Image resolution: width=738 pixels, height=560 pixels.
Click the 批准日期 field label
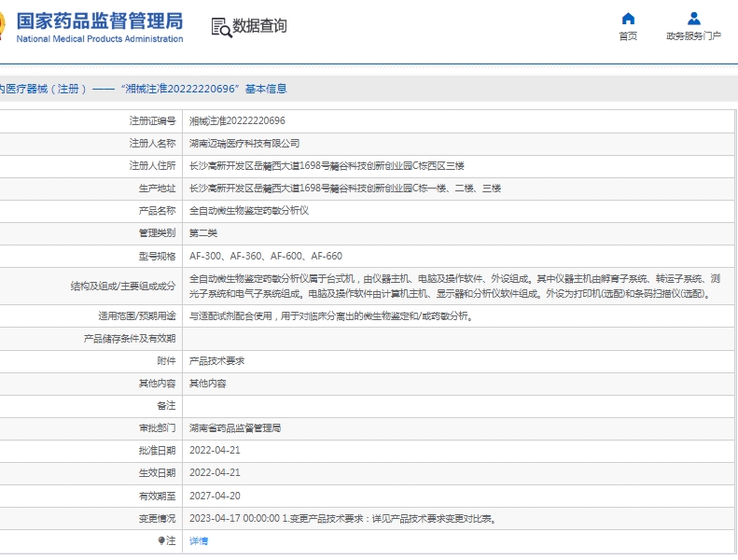[x=157, y=451]
